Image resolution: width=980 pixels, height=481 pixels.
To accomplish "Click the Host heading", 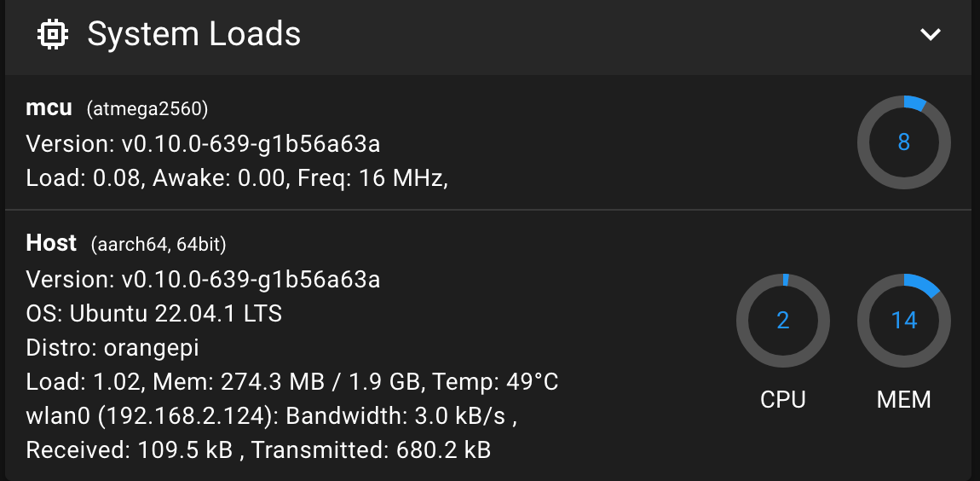I will 51,243.
